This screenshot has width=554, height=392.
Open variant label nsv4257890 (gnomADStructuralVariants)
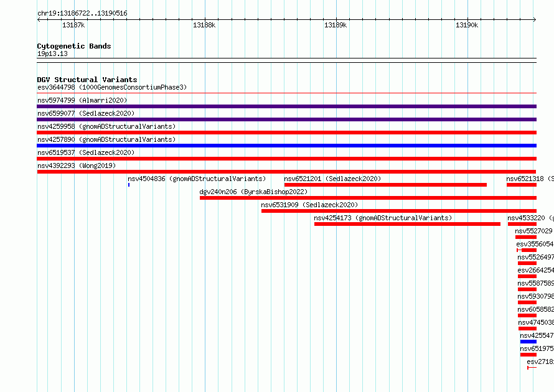tap(106, 139)
